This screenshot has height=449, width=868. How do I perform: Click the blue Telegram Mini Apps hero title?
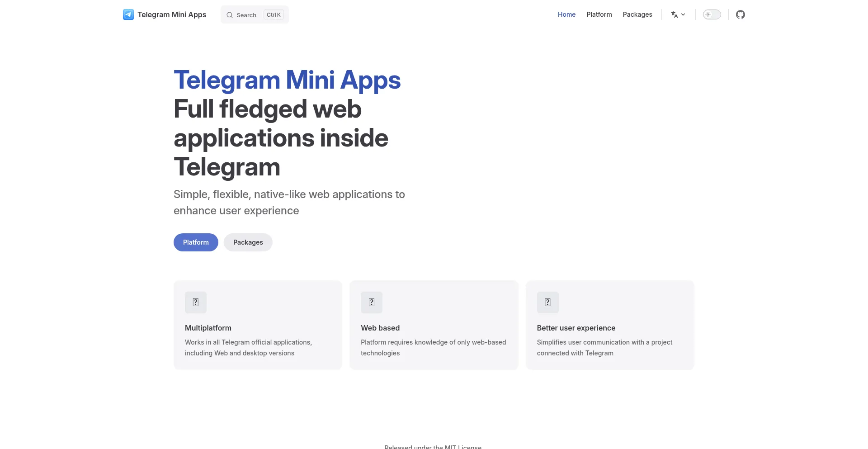(x=287, y=80)
